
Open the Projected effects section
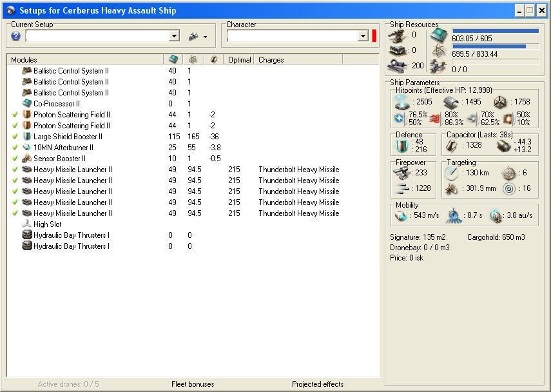click(318, 384)
